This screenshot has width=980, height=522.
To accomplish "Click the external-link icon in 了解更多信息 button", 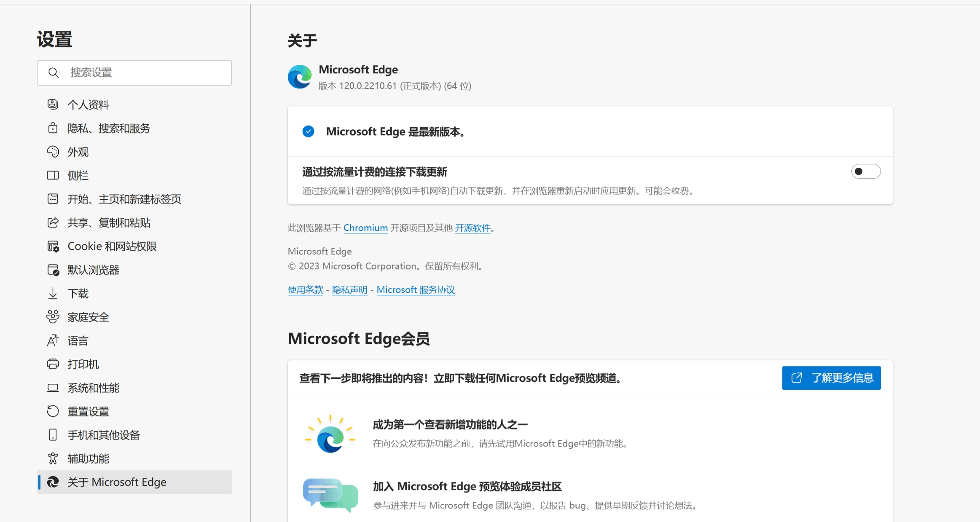I will coord(797,378).
